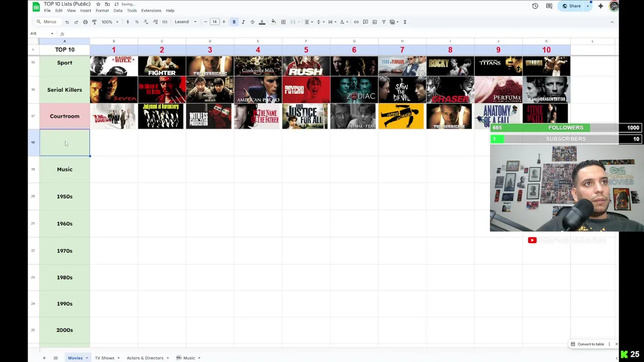Open Convert to table more options

[x=609, y=344]
